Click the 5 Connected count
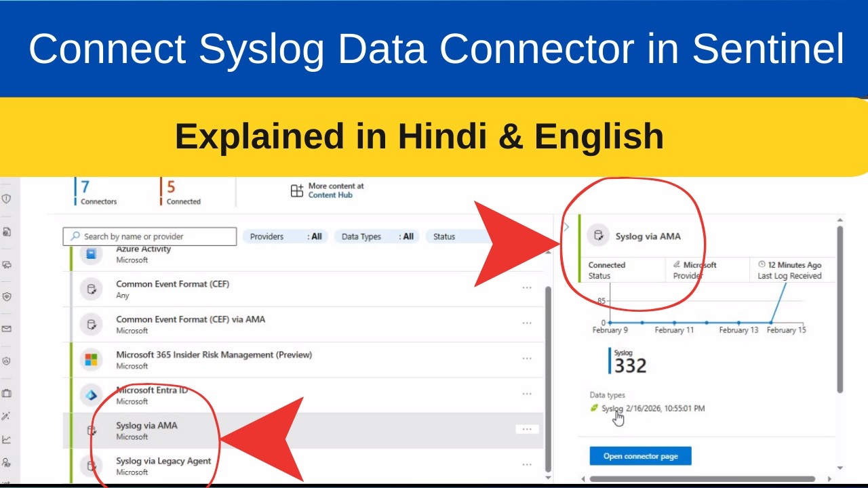Image resolution: width=868 pixels, height=488 pixels. (181, 192)
